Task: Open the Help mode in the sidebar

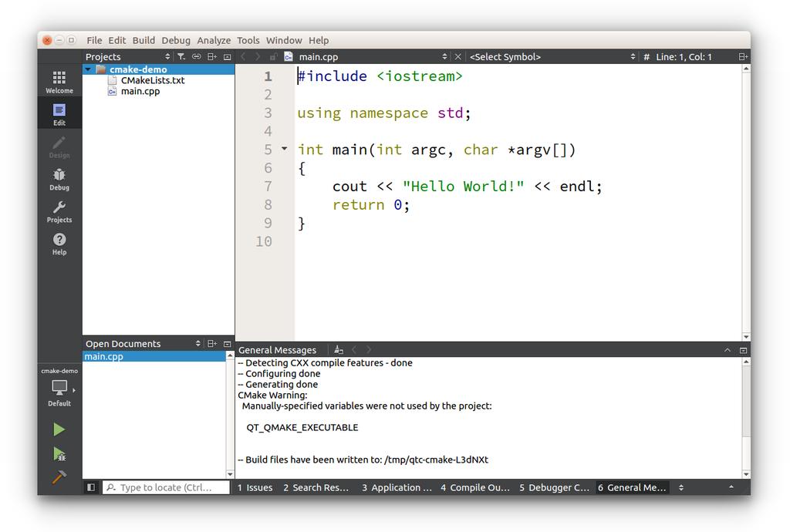Action: [x=59, y=244]
